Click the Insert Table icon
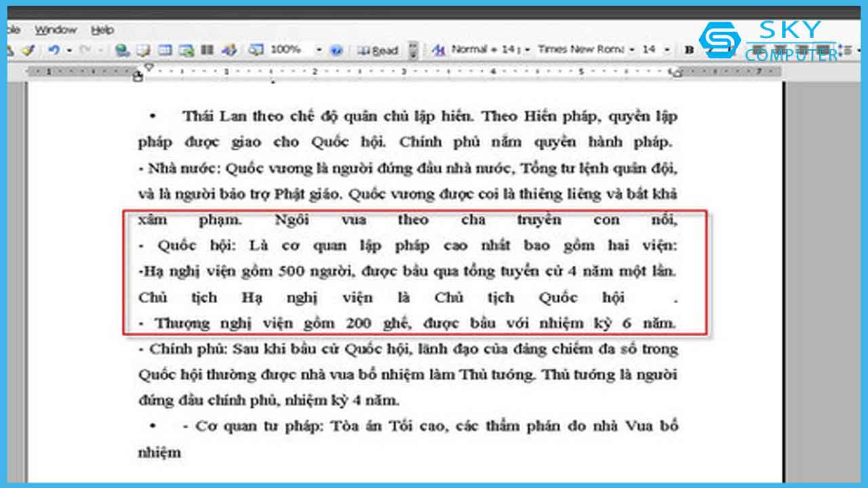This screenshot has width=868, height=488. [x=165, y=50]
